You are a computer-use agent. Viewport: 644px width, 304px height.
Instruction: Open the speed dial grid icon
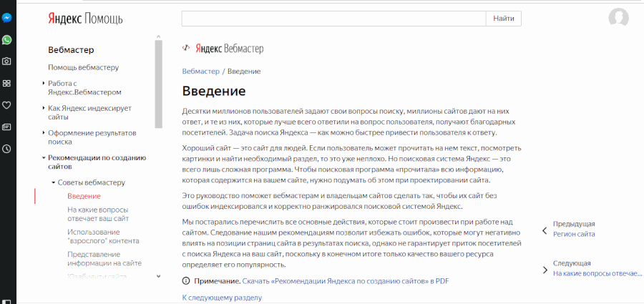[6, 84]
